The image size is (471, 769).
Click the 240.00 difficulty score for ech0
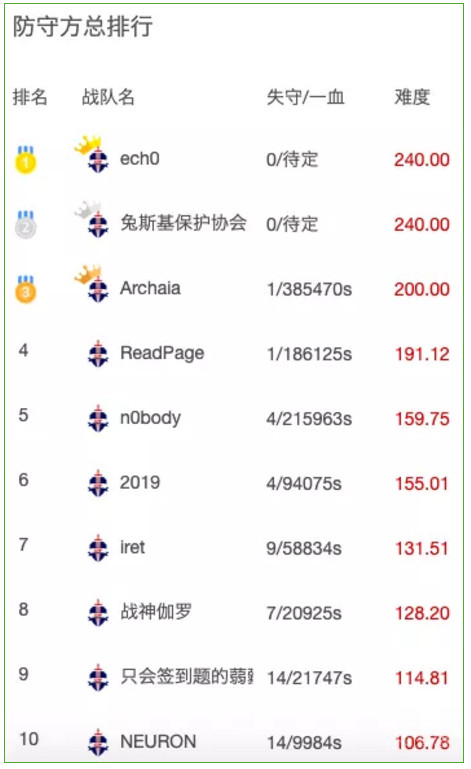pyautogui.click(x=422, y=160)
